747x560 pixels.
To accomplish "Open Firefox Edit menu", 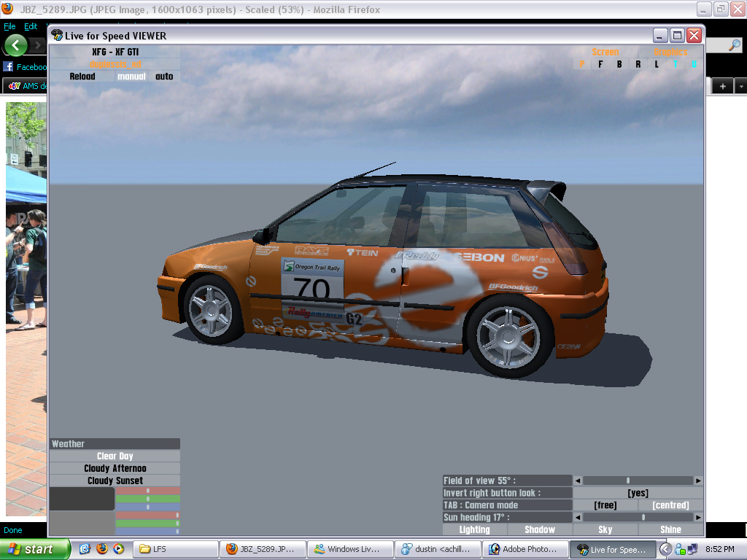I will [x=31, y=26].
